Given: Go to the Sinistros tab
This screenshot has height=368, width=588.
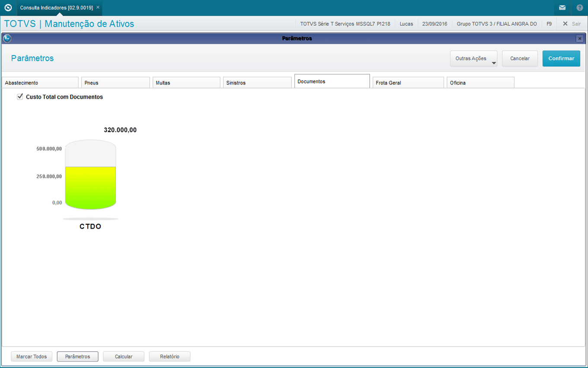Looking at the screenshot, I should click(257, 83).
